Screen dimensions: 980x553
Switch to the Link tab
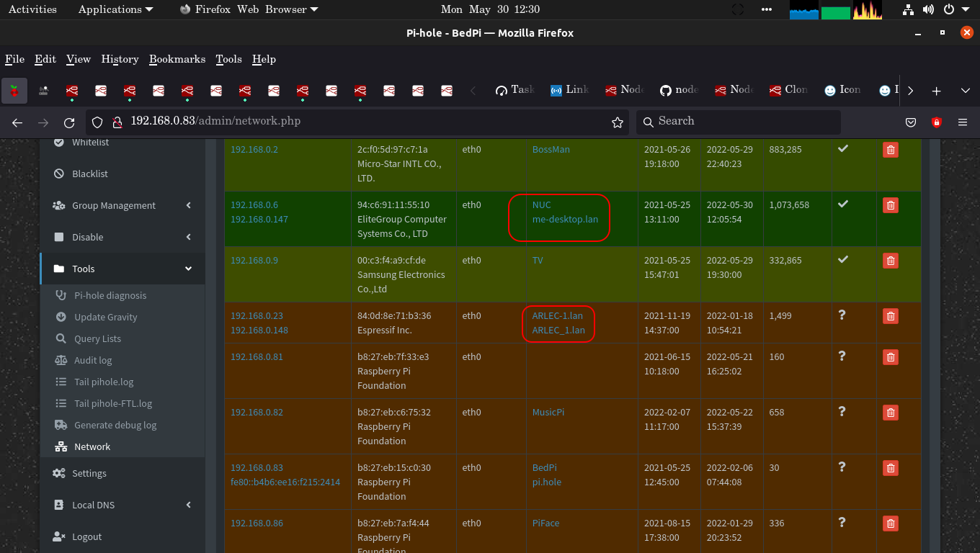569,90
